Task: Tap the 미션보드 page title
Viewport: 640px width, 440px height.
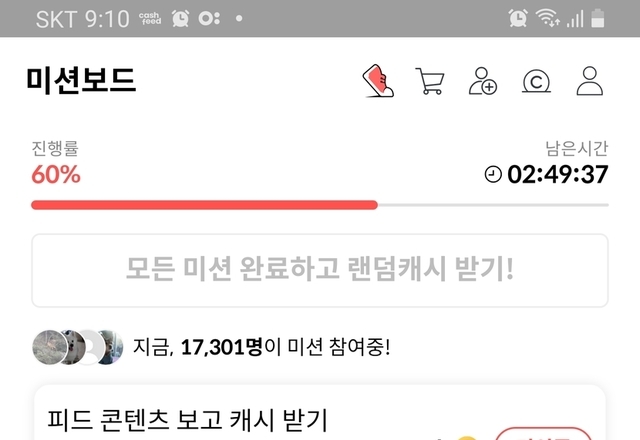Action: click(81, 80)
